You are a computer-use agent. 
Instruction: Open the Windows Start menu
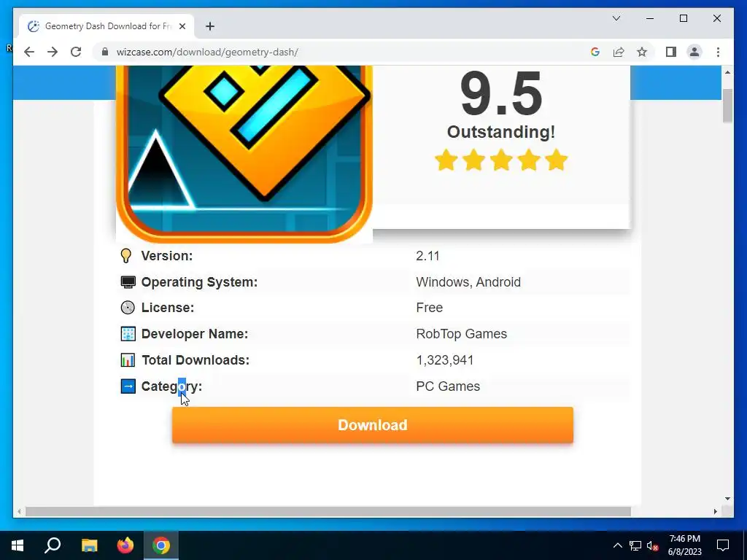click(x=18, y=545)
